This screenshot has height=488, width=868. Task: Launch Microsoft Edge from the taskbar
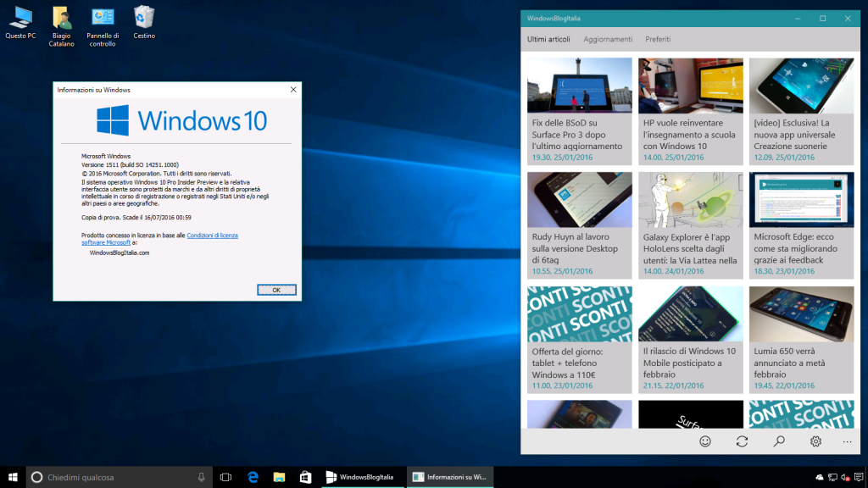click(253, 476)
